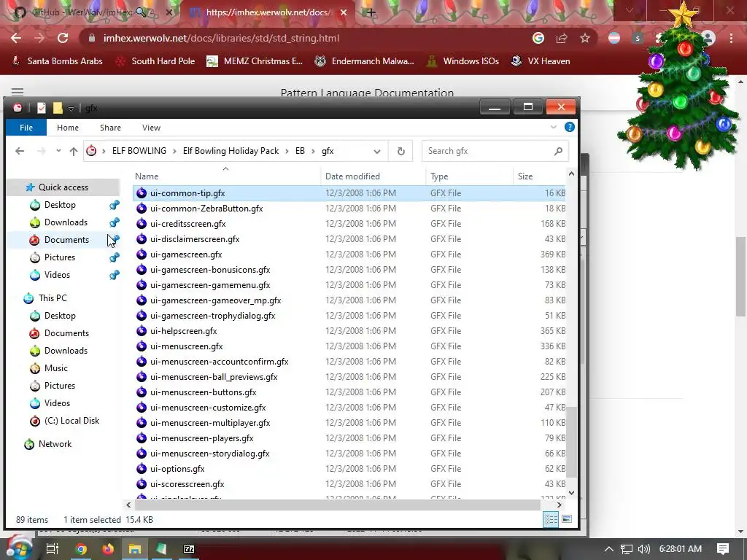Image resolution: width=747 pixels, height=560 pixels.
Task: Select Quick access in navigation pane
Action: 63,187
